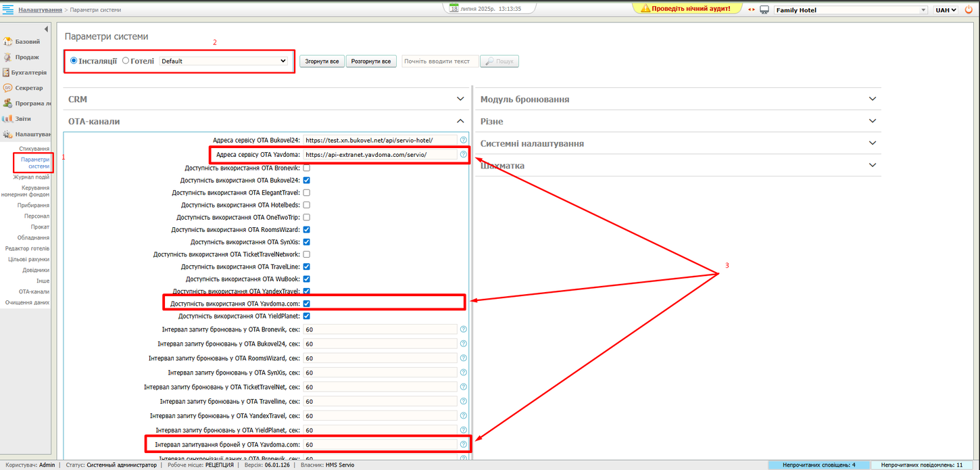Open OTA-канали in the sidebar menu
This screenshot has height=470, width=980.
(34, 291)
